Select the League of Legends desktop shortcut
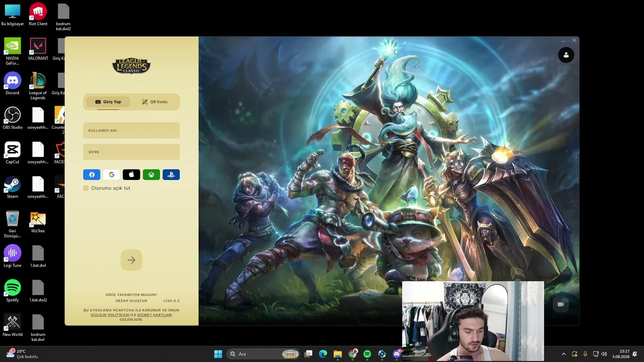644x362 pixels. (38, 86)
